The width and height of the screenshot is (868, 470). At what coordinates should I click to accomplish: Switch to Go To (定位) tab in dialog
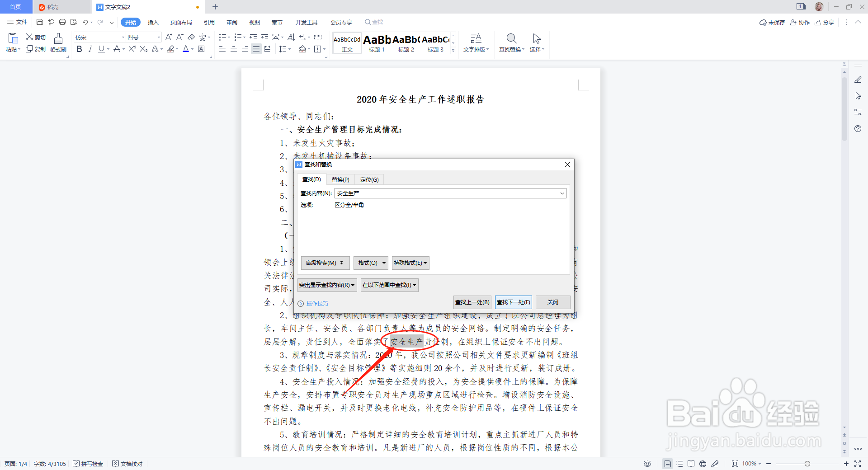[369, 180]
